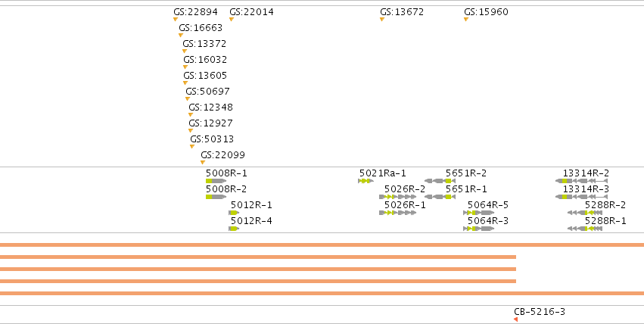Select the bottommost full-width orange bar
The image size is (644, 324).
(x=322, y=293)
